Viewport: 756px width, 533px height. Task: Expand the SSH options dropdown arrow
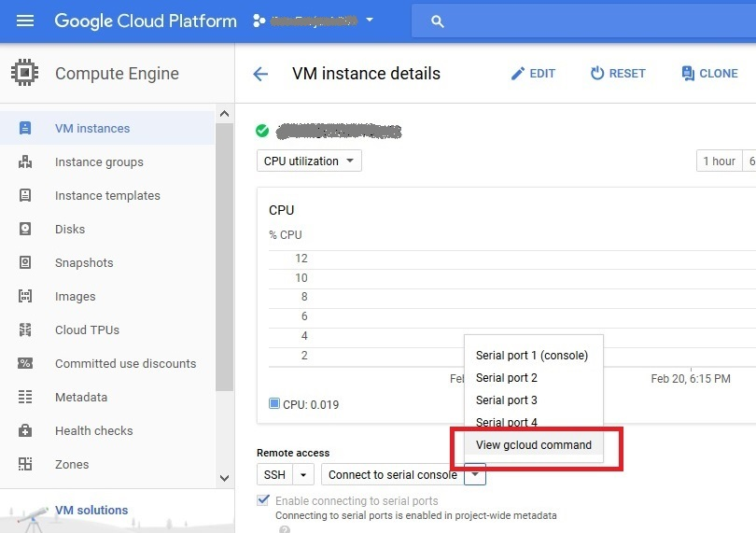303,474
